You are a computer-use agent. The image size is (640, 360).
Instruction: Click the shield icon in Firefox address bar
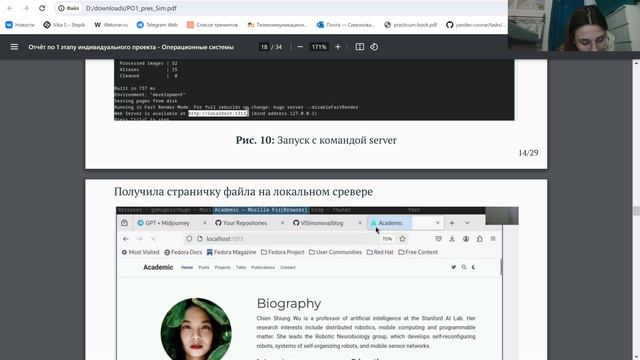click(x=189, y=239)
